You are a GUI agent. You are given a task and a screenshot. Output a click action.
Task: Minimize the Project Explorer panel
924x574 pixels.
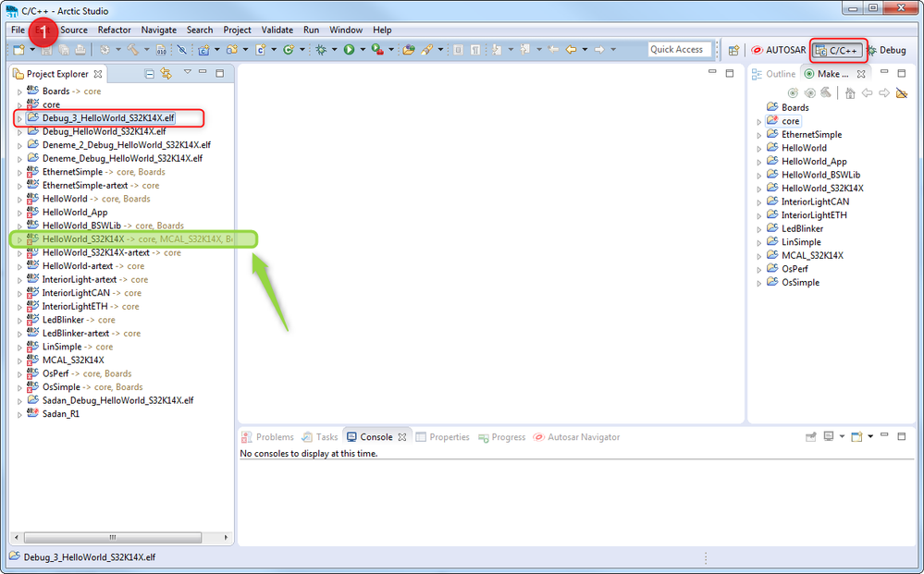click(x=203, y=72)
